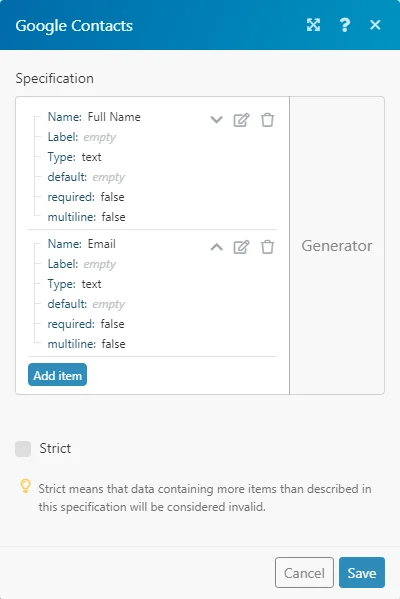400x599 pixels.
Task: Click the Strict label
Action: click(x=55, y=448)
